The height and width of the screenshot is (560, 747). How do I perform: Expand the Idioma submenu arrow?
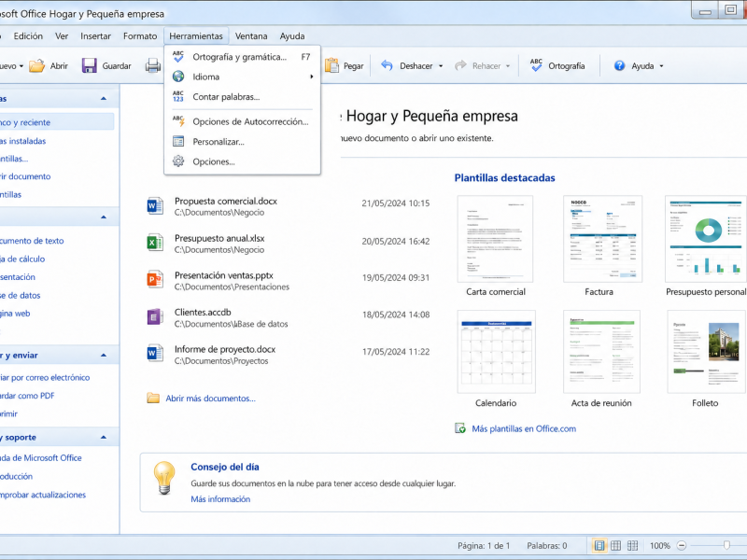[x=312, y=77]
